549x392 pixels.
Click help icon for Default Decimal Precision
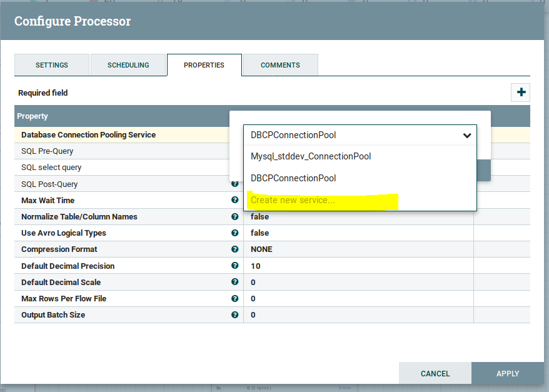click(x=235, y=266)
